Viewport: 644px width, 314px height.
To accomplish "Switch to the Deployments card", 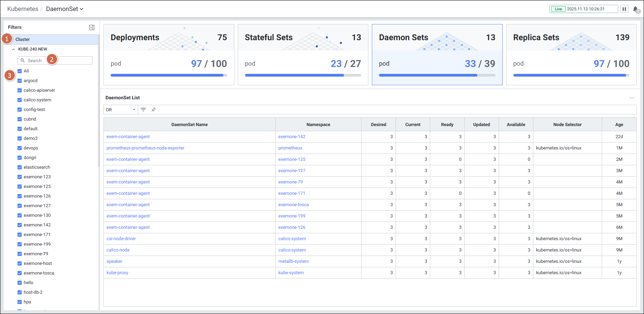I will coord(169,54).
